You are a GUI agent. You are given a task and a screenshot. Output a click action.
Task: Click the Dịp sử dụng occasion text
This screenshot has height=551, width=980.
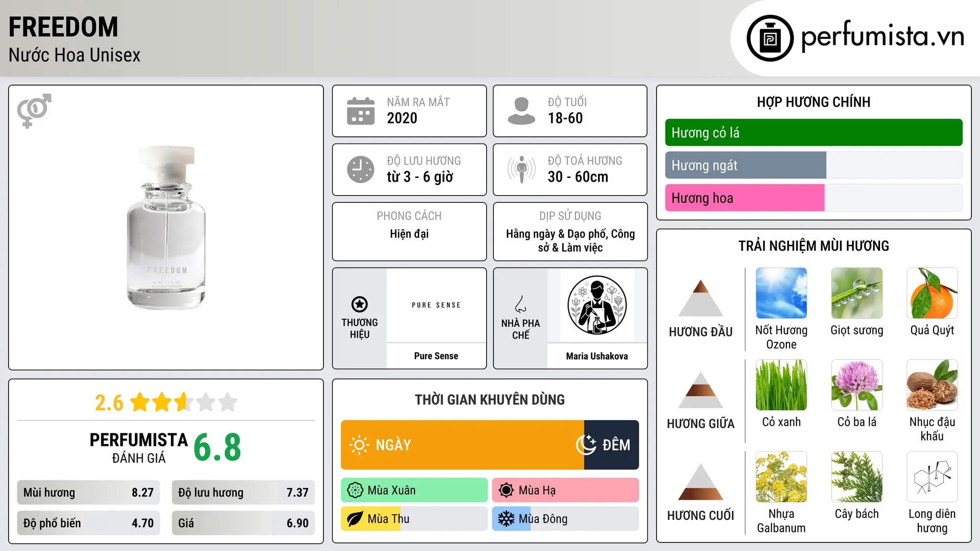coord(570,241)
